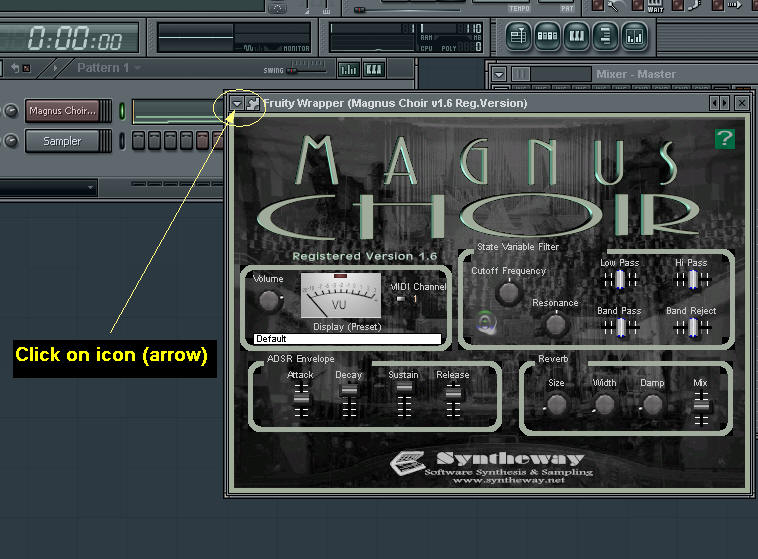The width and height of the screenshot is (758, 559).
Task: Click the Cutoff Frequency knob
Action: click(508, 292)
